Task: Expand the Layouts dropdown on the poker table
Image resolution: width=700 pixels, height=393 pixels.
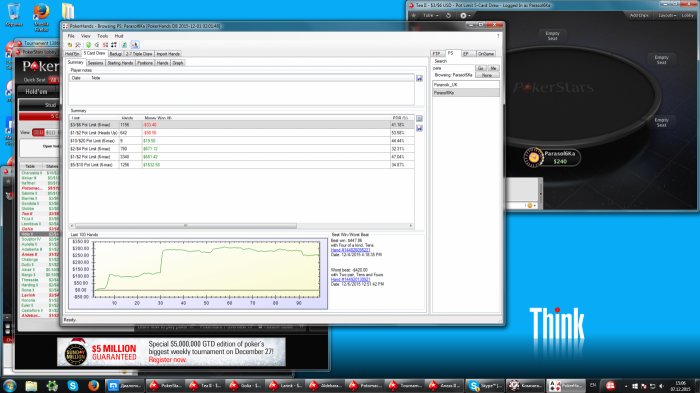Action: 667,15
